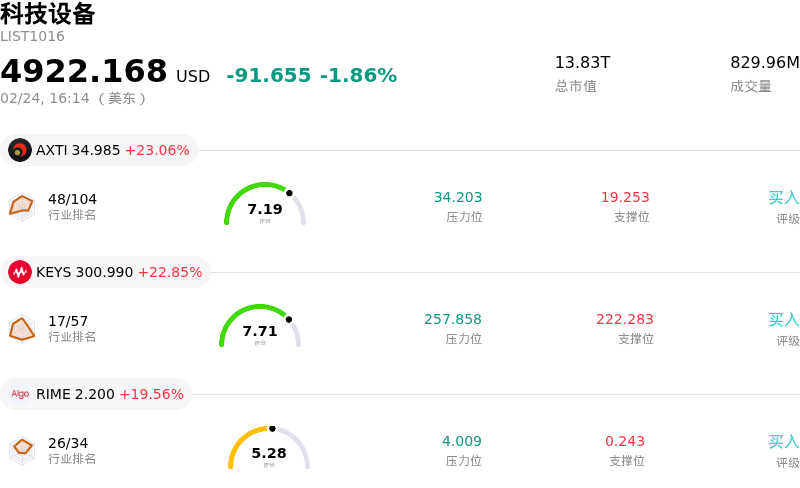Click the KEYS 买入 rating

(784, 320)
